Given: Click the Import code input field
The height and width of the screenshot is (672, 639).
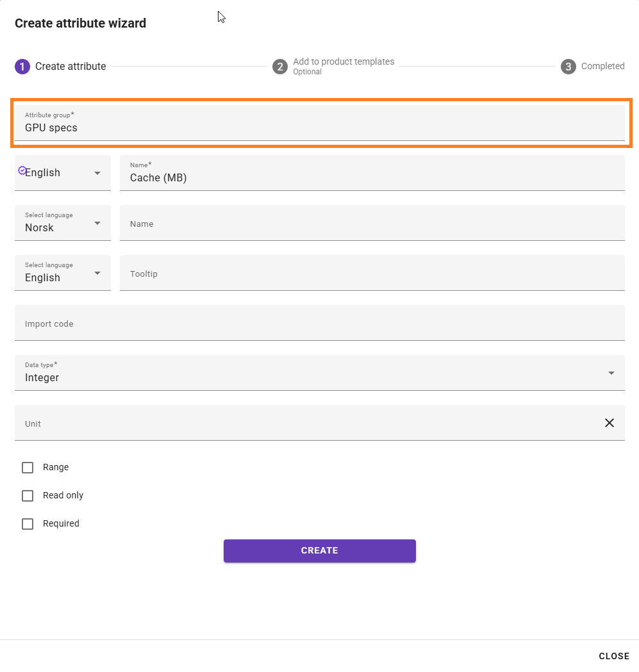Looking at the screenshot, I should [319, 323].
